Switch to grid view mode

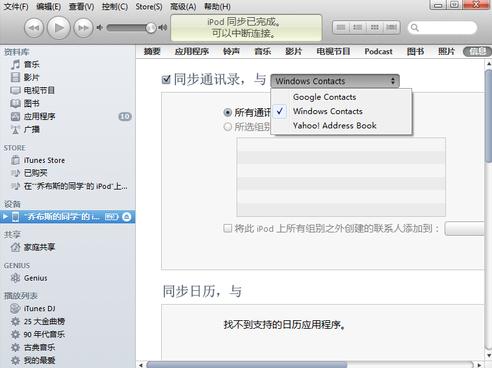click(375, 28)
